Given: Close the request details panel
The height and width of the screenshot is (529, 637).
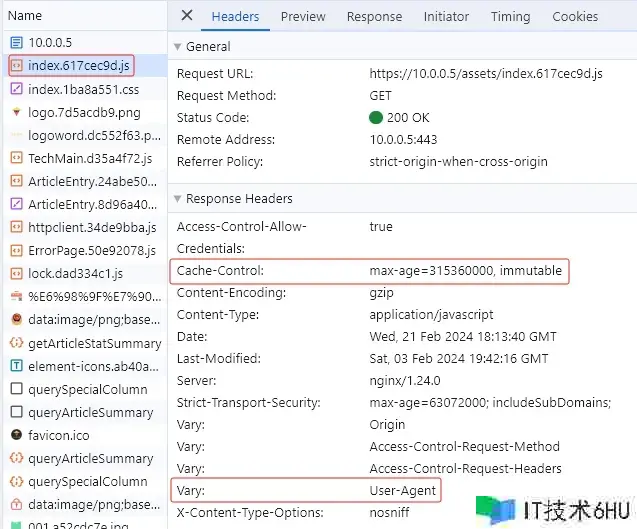Looking at the screenshot, I should click(187, 16).
